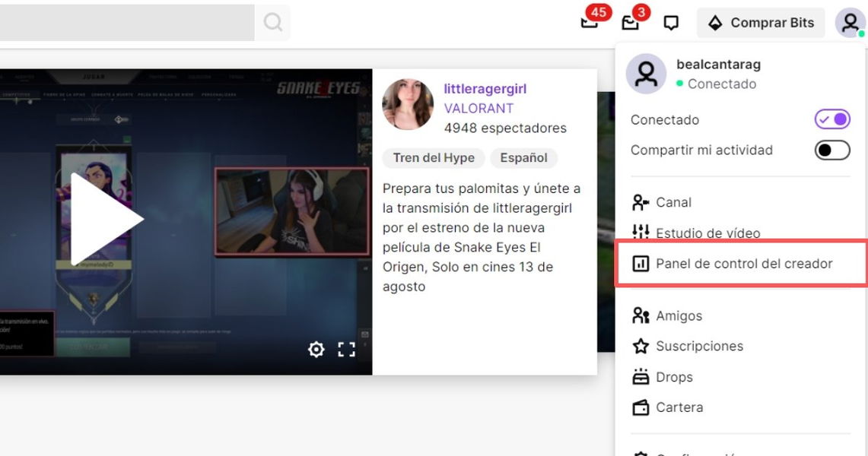868x456 pixels.
Task: Click the Comprar Bits button
Action: [x=761, y=23]
